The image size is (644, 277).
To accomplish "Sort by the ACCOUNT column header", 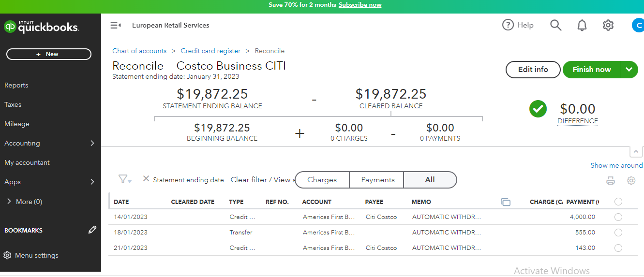I will (x=317, y=202).
